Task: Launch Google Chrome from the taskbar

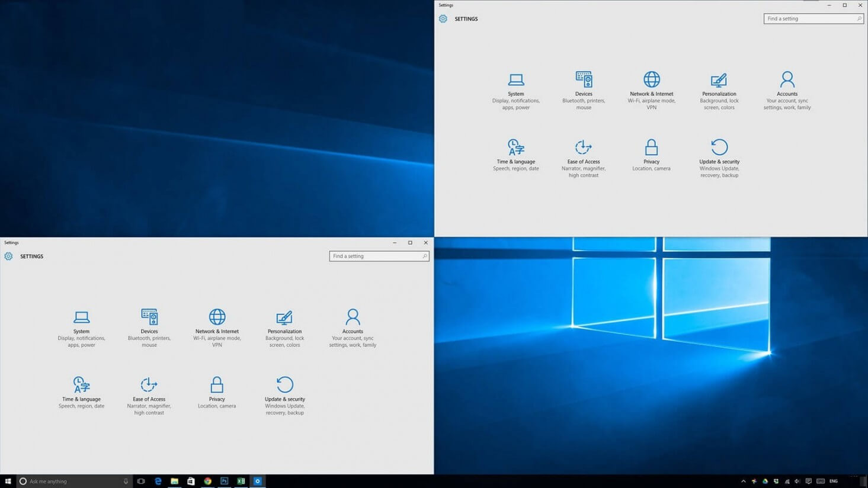Action: coord(207,481)
